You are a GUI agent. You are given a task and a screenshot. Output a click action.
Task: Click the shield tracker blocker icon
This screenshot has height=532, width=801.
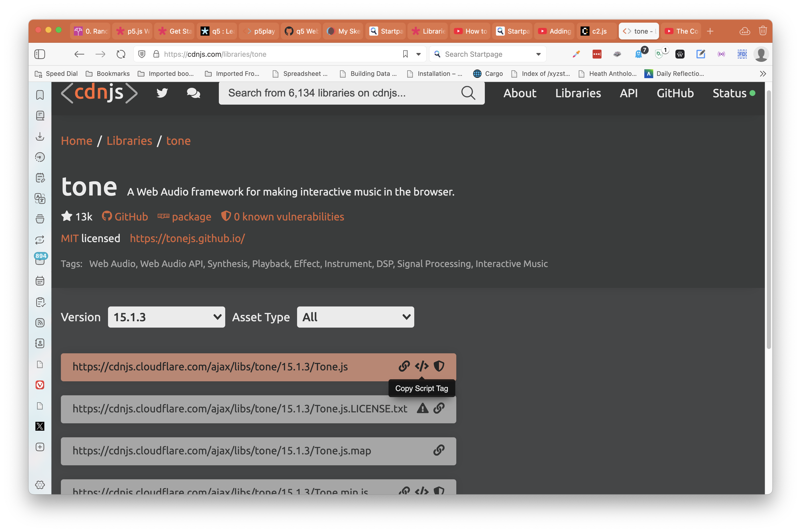(x=142, y=54)
